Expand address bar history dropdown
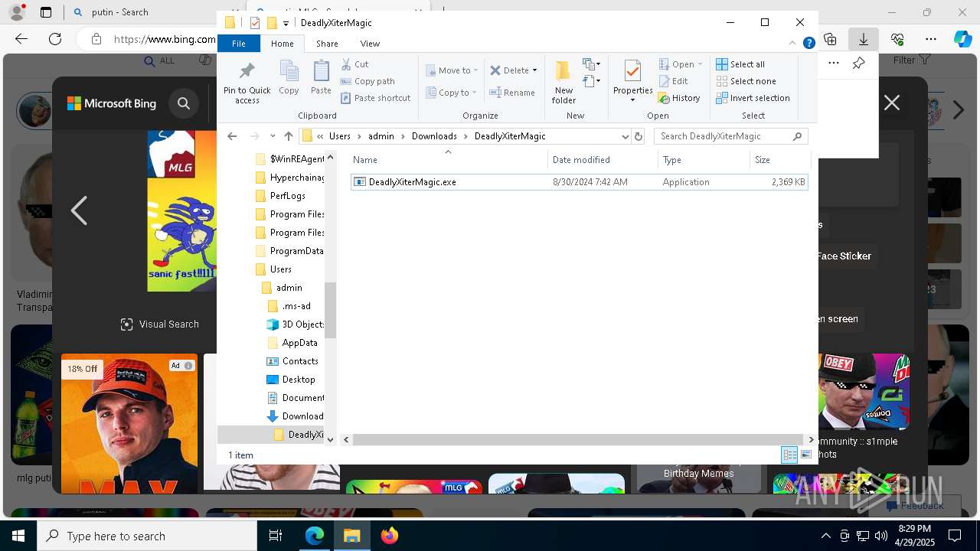Screen dimensions: 980x551 point(625,136)
